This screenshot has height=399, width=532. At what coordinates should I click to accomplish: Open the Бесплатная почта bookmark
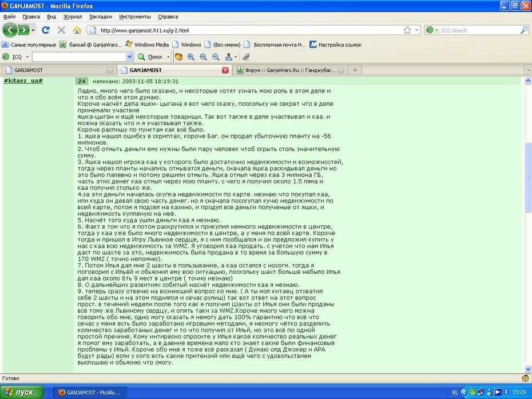click(x=275, y=45)
